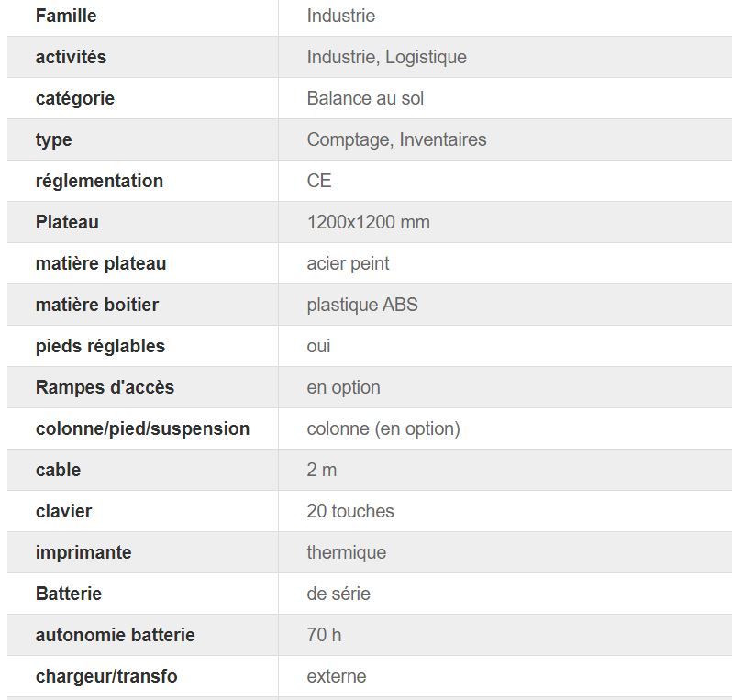Image resolution: width=732 pixels, height=700 pixels.
Task: Select the 'colonne (en option)' value
Action: pyautogui.click(x=383, y=428)
